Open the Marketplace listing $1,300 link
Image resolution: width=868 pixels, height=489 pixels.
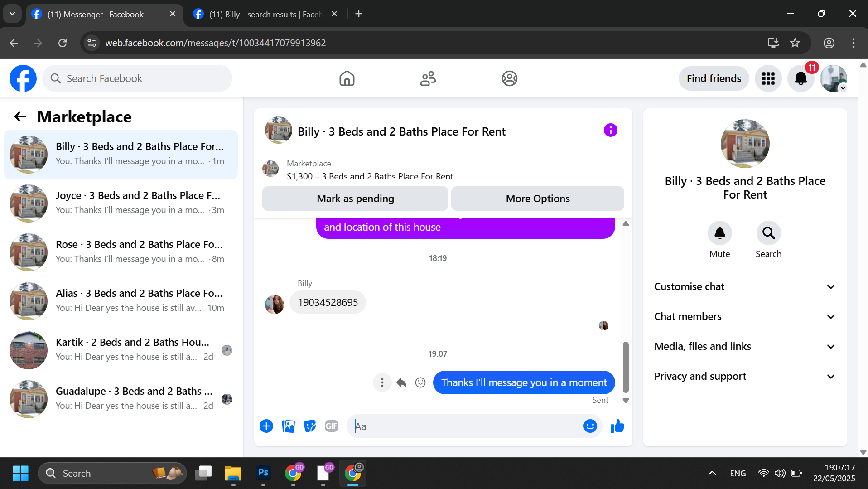(x=370, y=176)
